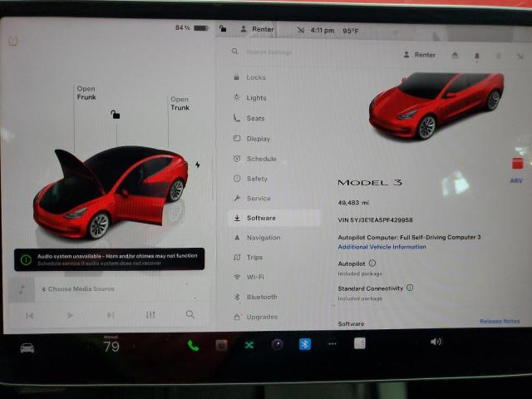Open the green crossed-arrows app icon
532x399 pixels.
[249, 345]
